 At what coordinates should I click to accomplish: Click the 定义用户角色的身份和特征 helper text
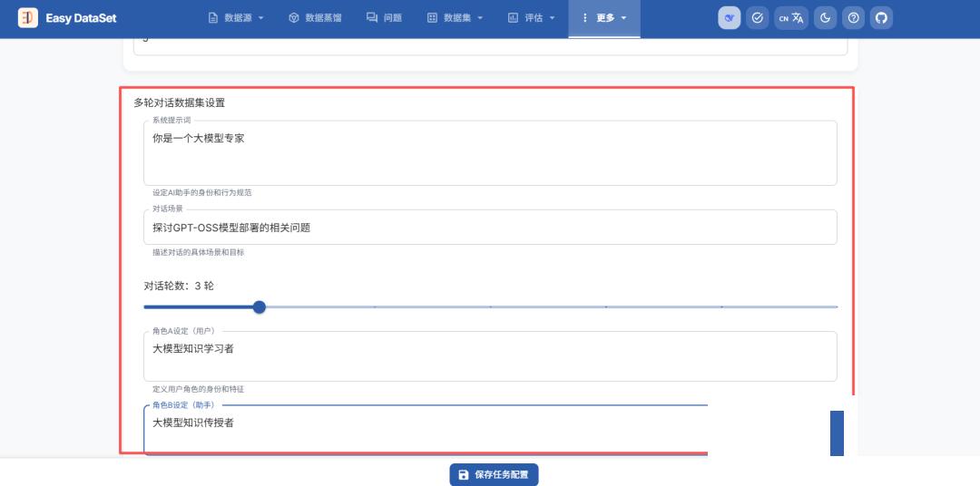pos(198,389)
